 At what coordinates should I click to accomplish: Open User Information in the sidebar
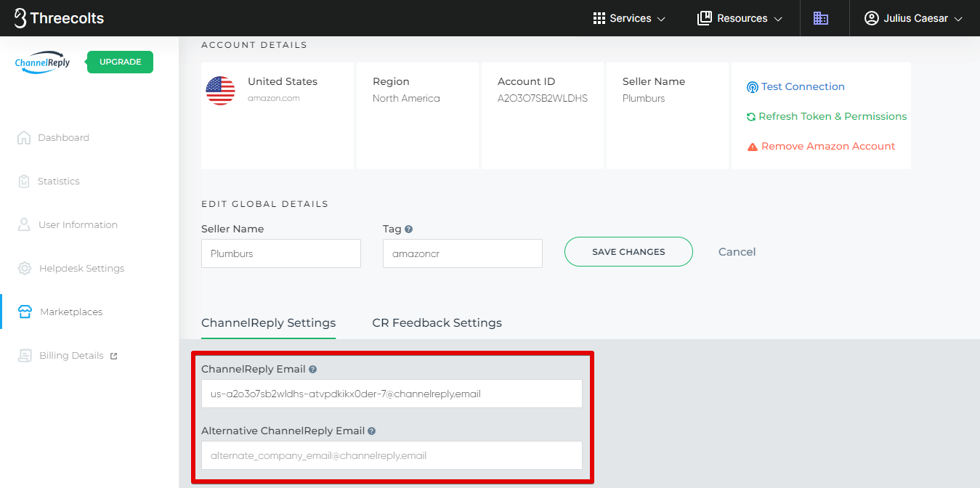point(78,224)
